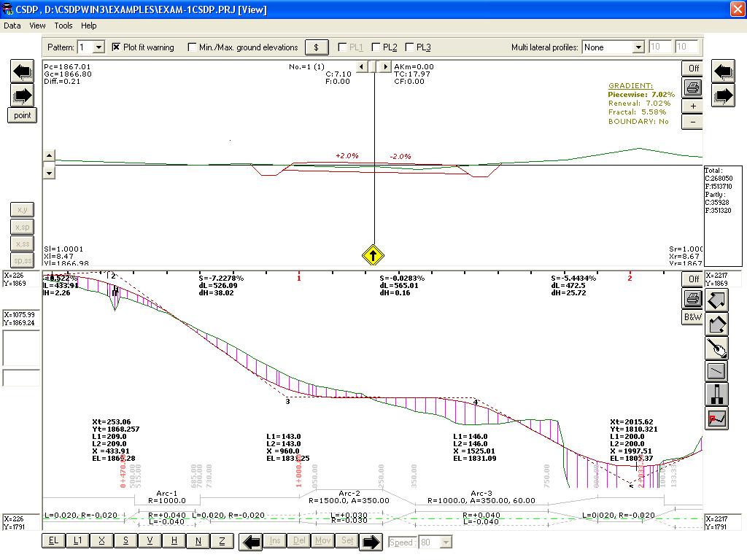Click the Mov button

323,540
